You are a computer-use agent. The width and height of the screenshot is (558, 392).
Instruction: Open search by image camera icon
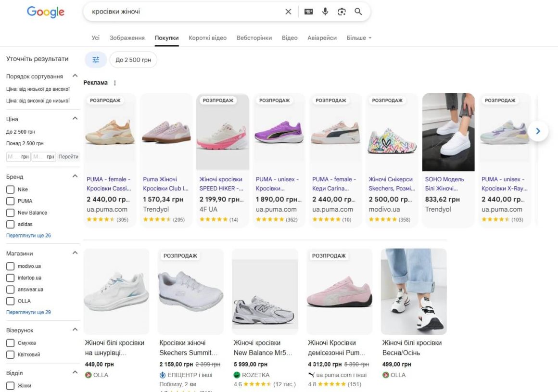(x=342, y=12)
